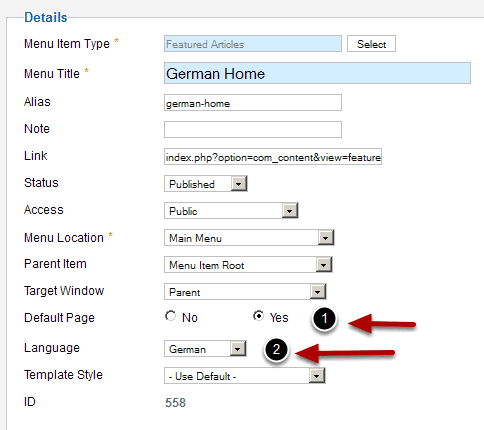Screen dimensions: 484x430
Task: Open the Target Window dropdown showing Parent
Action: [245, 292]
